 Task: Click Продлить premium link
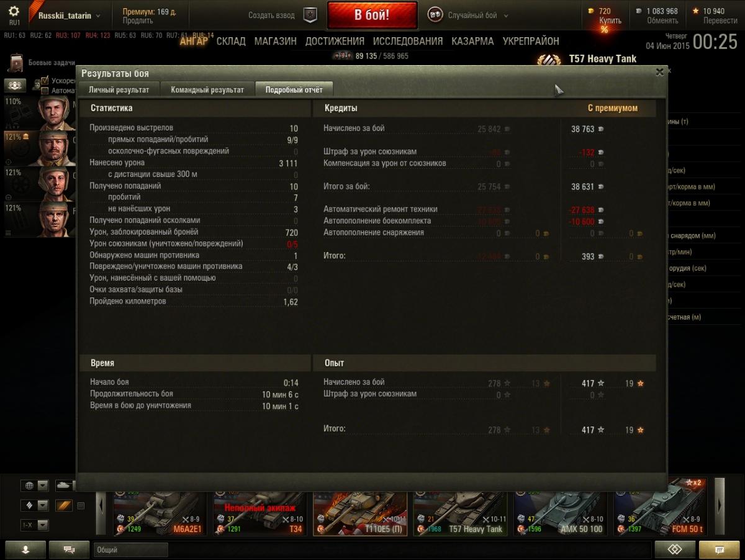pos(138,20)
